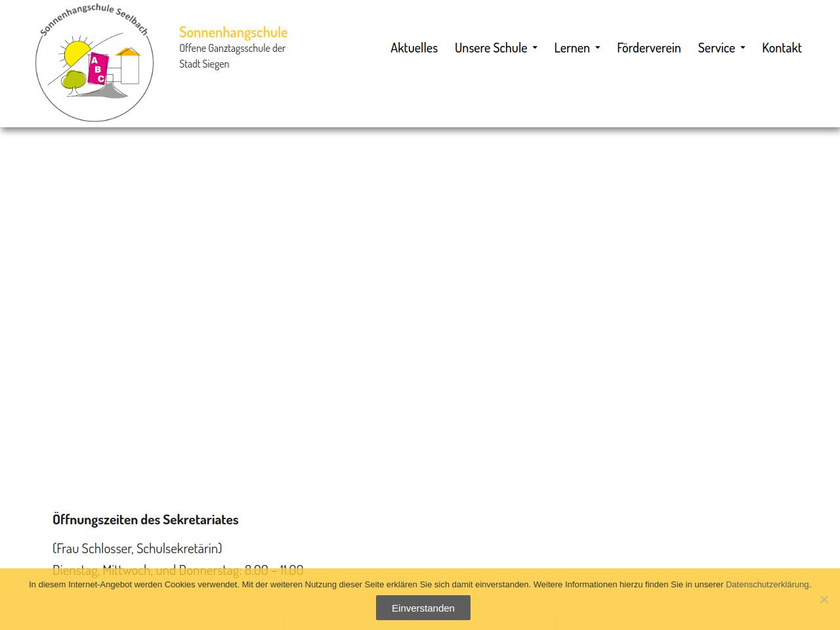Viewport: 840px width, 630px height.
Task: Accept cookies with the Einverstanden button
Action: (x=423, y=608)
